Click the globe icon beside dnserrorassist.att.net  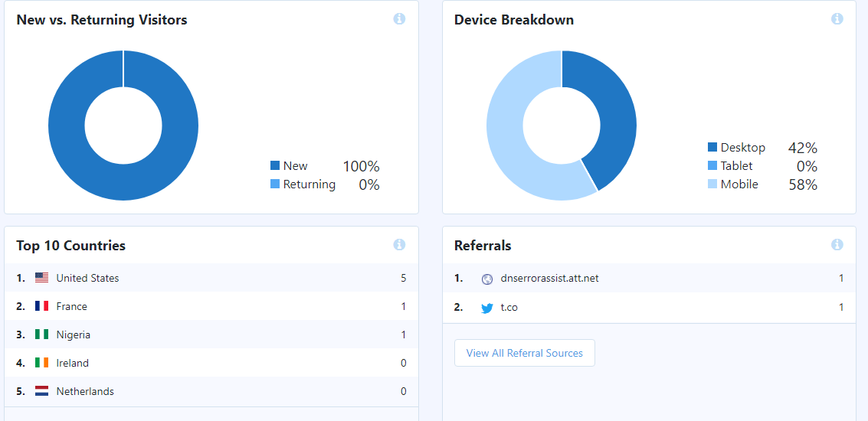pyautogui.click(x=487, y=279)
